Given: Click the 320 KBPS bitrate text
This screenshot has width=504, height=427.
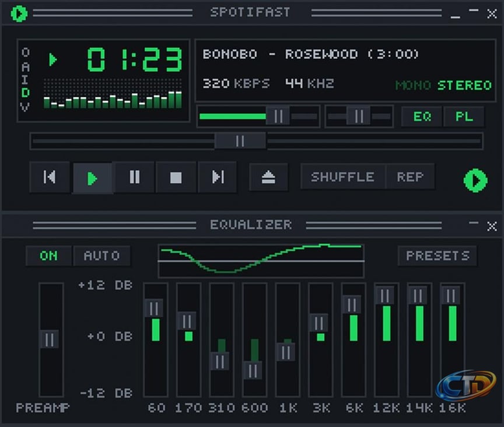Looking at the screenshot, I should (236, 83).
